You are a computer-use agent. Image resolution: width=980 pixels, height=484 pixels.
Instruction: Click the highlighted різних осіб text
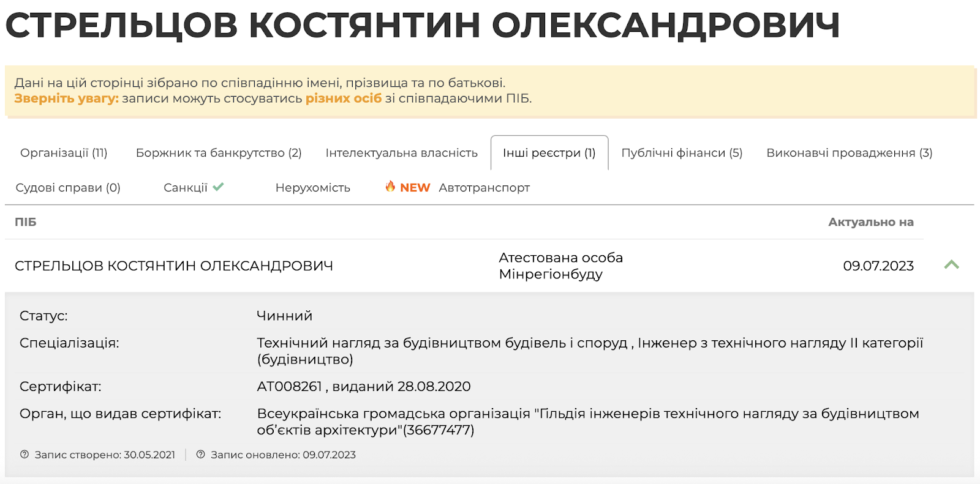344,99
